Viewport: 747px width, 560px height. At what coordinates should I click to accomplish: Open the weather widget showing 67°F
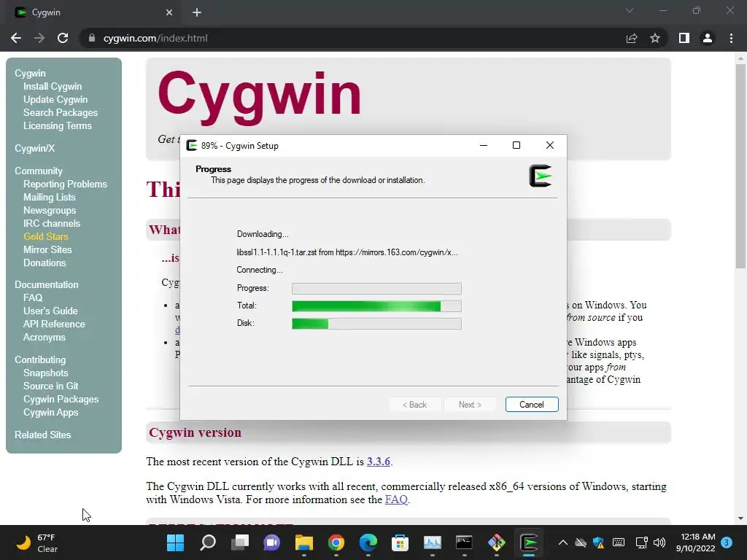click(36, 542)
